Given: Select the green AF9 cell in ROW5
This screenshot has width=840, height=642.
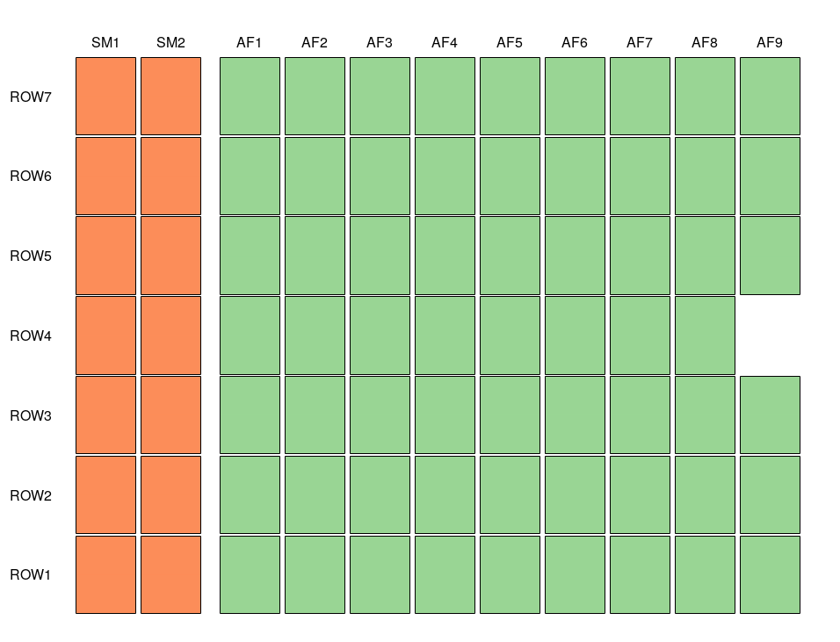Looking at the screenshot, I should 770,256.
